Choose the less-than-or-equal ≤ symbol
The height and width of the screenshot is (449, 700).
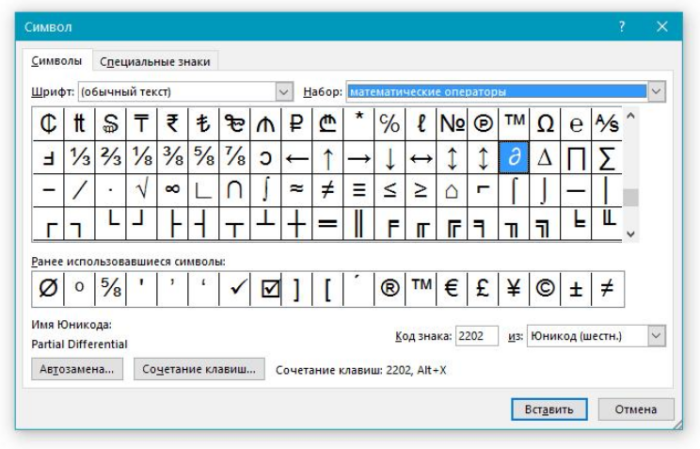click(x=390, y=190)
